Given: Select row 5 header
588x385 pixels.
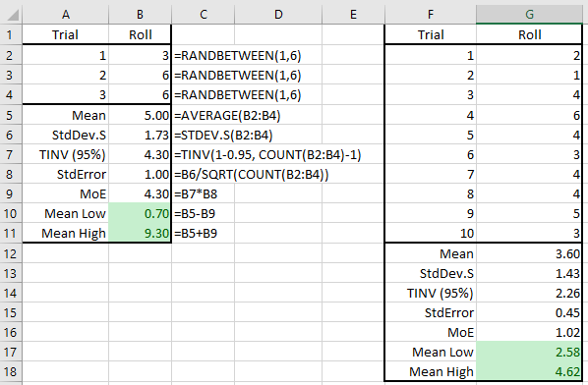Looking at the screenshot, I should tap(11, 115).
